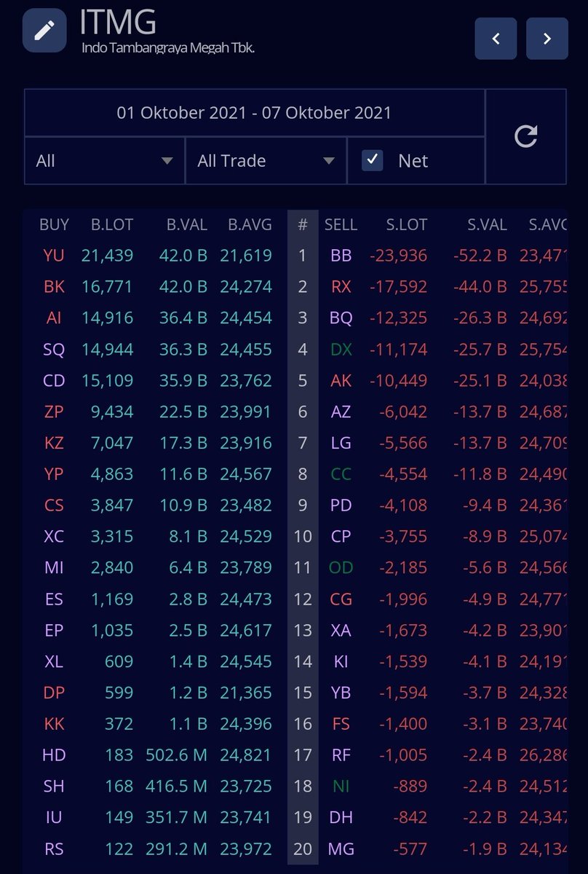Select buyer broker CD
Viewport: 588px width, 874px height.
[x=54, y=381]
